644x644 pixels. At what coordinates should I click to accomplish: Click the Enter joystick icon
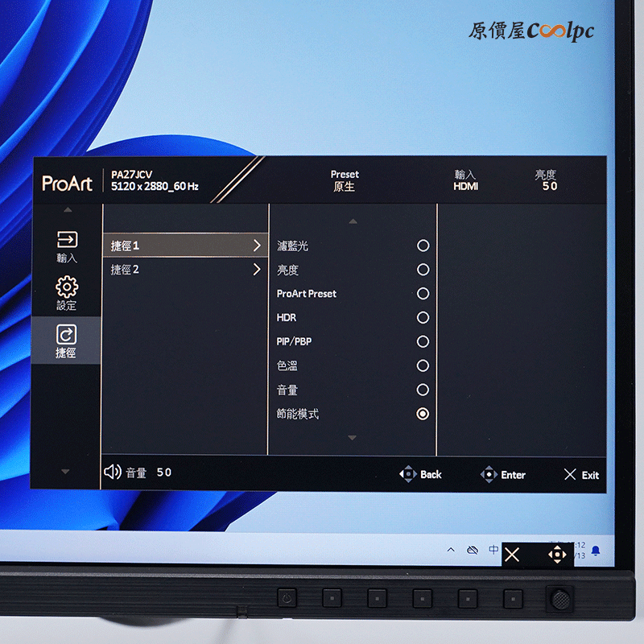click(489, 474)
